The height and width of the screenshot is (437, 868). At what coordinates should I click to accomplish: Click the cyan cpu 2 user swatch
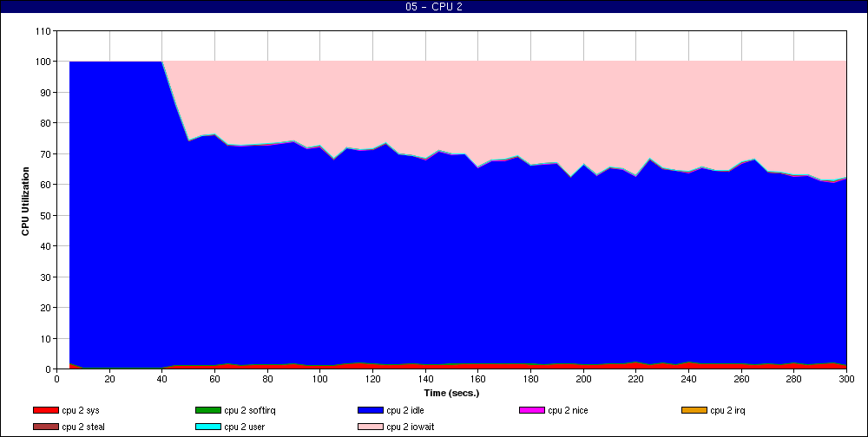coord(207,427)
